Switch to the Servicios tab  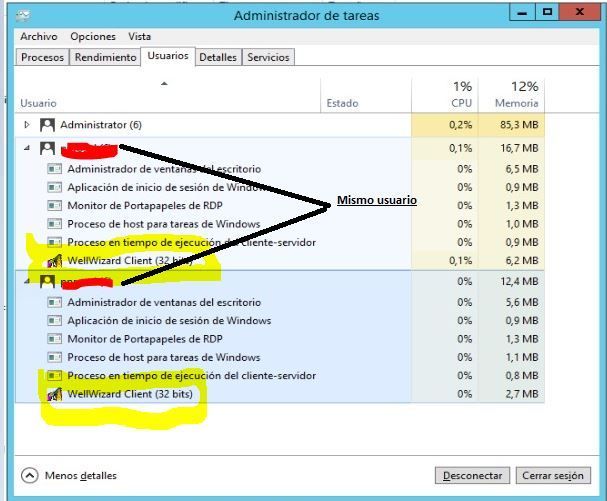coord(268,57)
